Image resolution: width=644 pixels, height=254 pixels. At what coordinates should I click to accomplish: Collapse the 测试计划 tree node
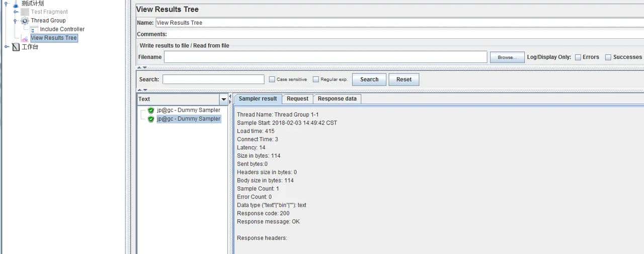6,4
